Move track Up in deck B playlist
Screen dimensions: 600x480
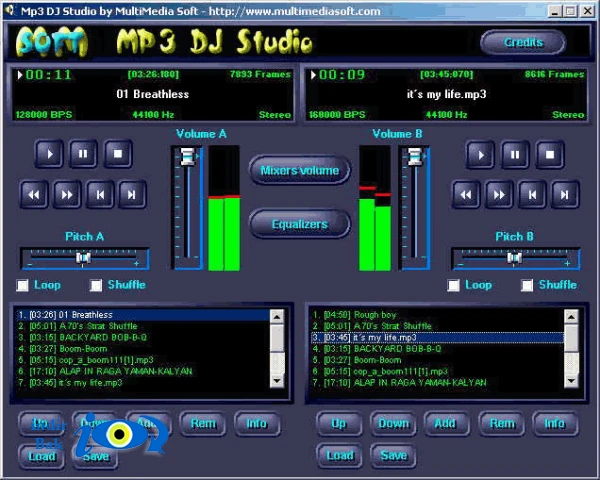point(339,423)
